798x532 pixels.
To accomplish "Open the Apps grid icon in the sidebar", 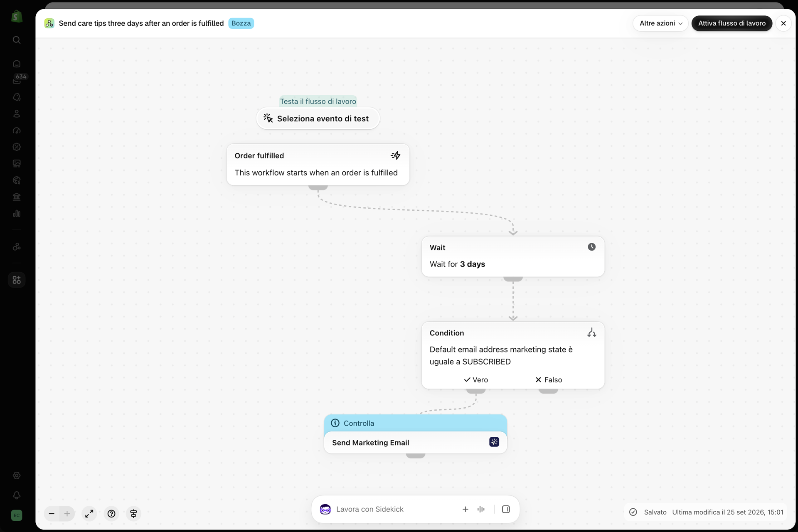I will (17, 280).
